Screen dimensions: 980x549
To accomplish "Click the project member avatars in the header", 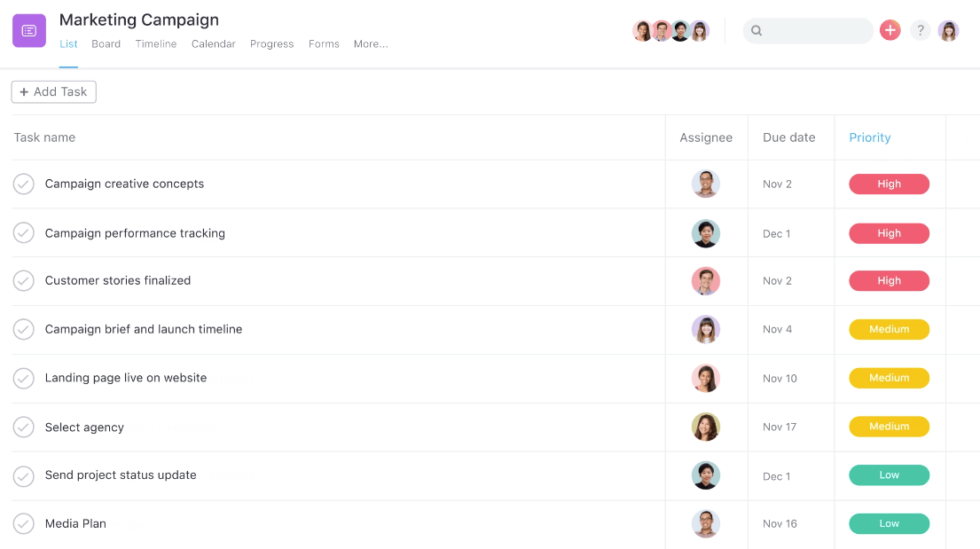I will point(671,31).
